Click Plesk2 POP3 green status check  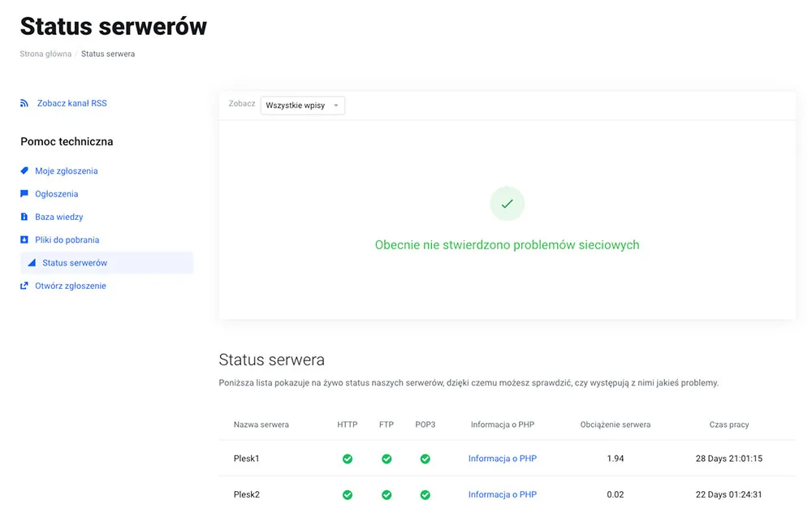(x=425, y=495)
